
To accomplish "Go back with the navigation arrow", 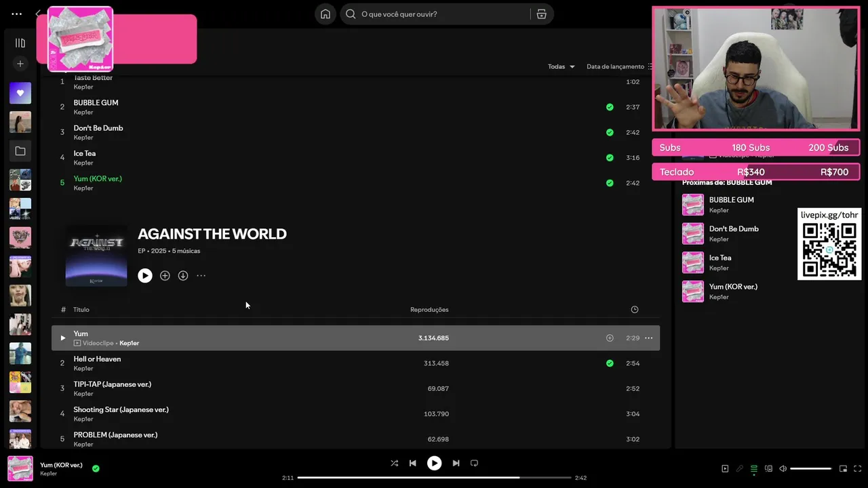I will 38,14.
